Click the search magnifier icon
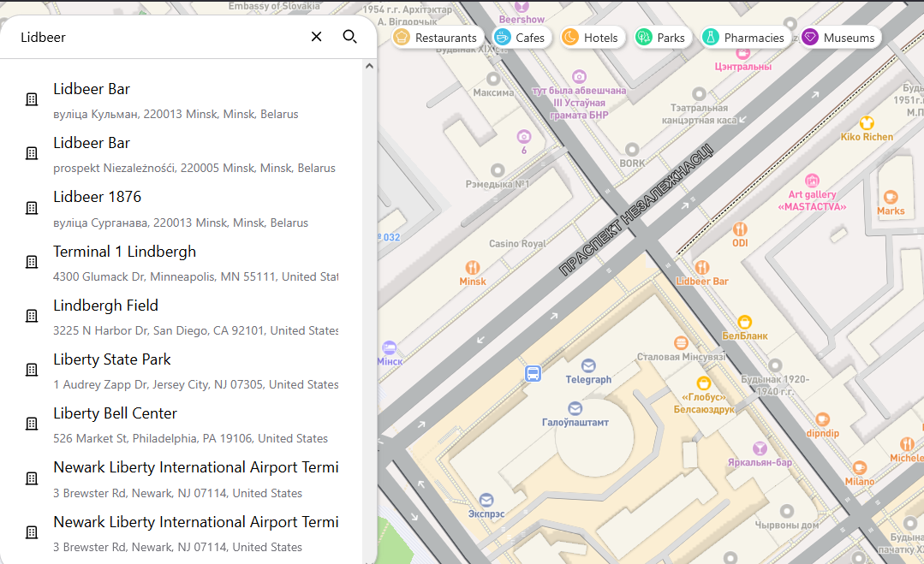 349,37
